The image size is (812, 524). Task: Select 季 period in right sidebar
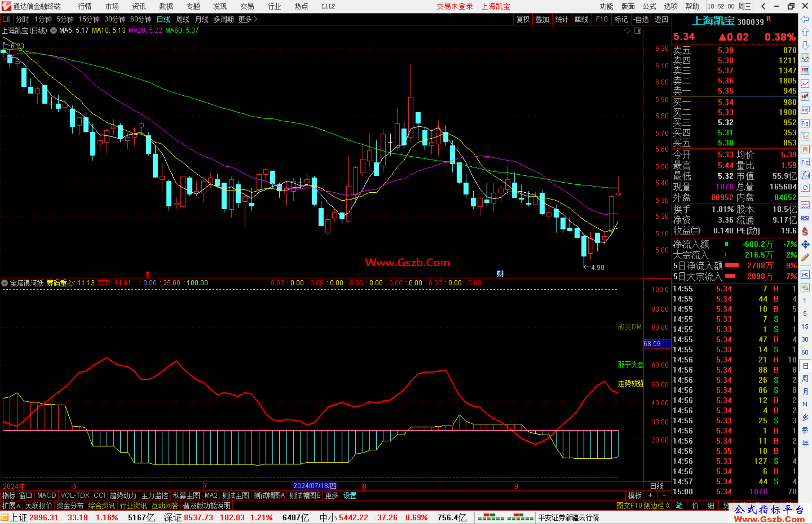805,430
